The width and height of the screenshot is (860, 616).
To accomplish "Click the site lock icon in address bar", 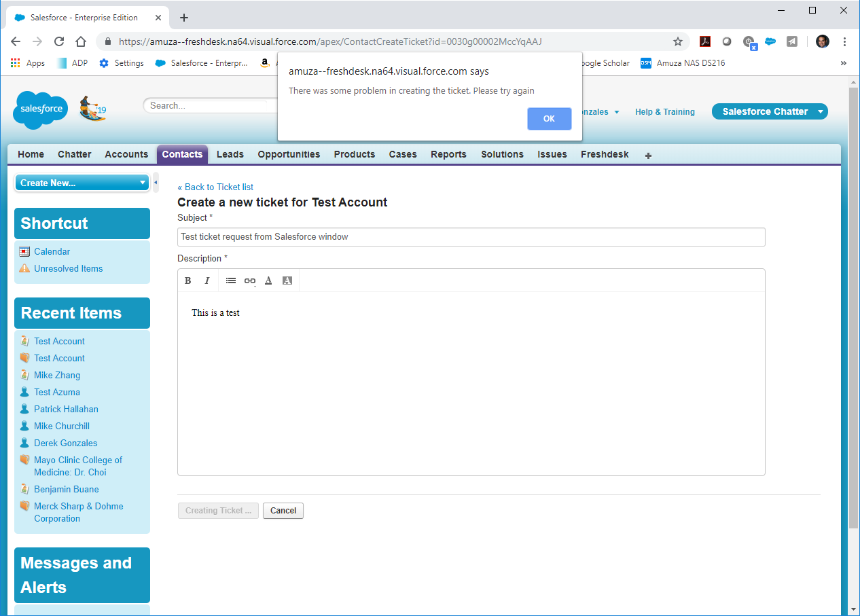I will click(108, 41).
